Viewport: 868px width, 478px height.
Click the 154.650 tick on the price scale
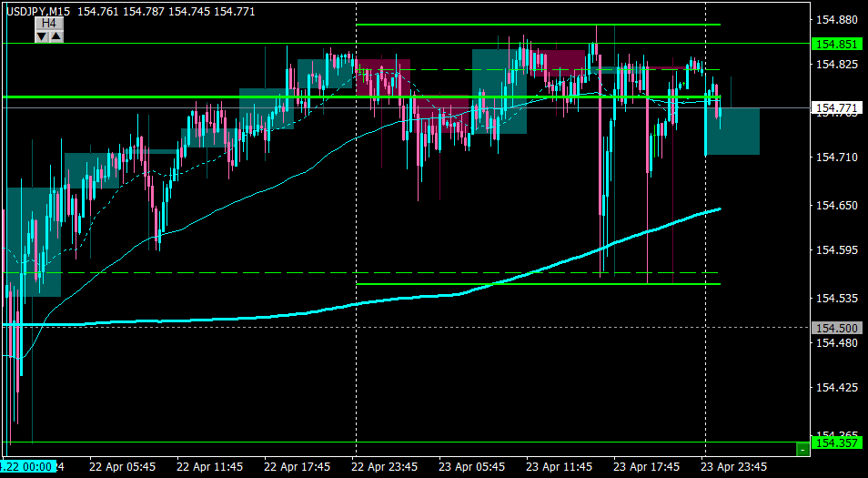837,206
